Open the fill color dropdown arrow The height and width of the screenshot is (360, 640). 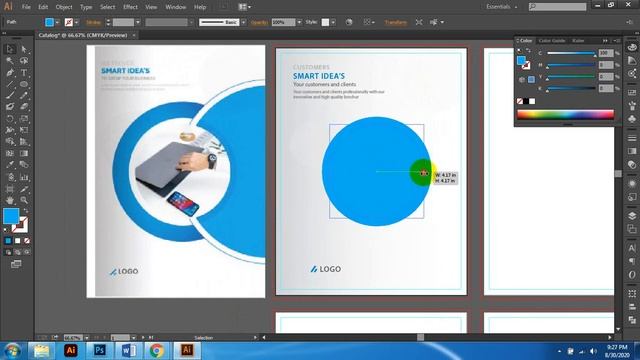(x=57, y=22)
